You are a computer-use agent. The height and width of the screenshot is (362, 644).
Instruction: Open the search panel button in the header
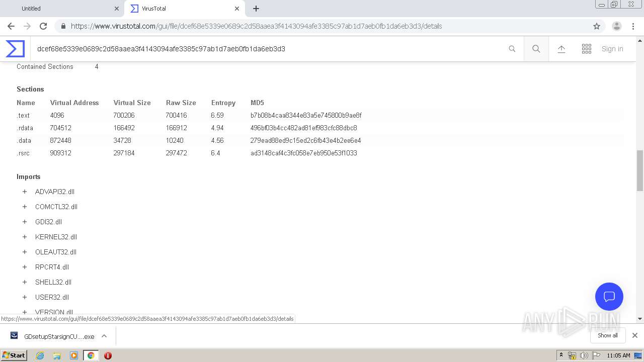click(536, 49)
